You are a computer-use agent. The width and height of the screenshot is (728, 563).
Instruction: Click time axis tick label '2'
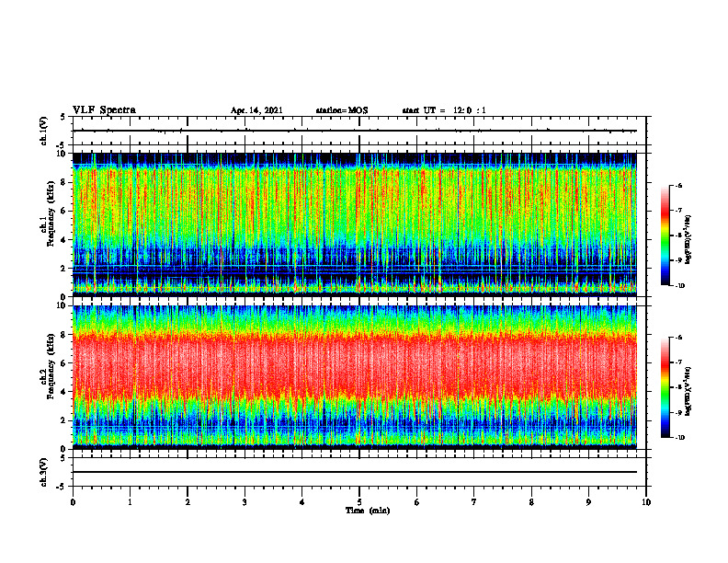click(x=188, y=502)
